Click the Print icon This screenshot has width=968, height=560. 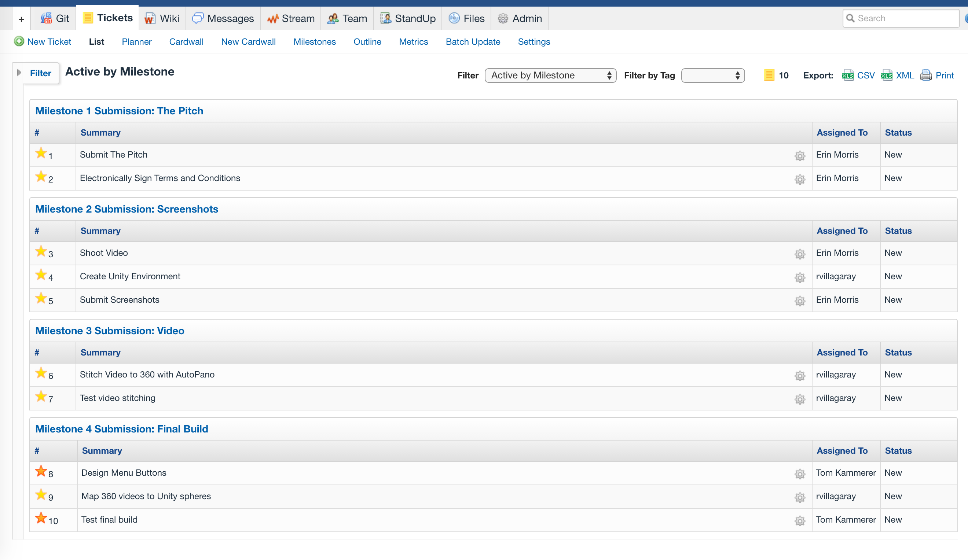click(x=926, y=75)
